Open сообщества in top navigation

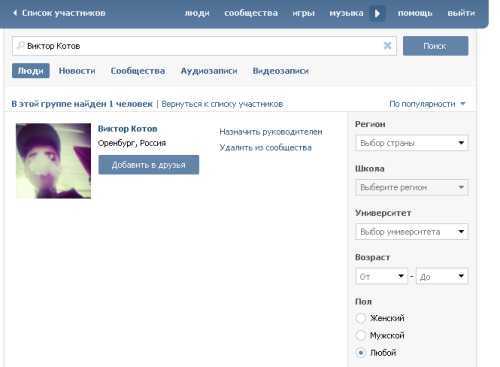pos(251,13)
